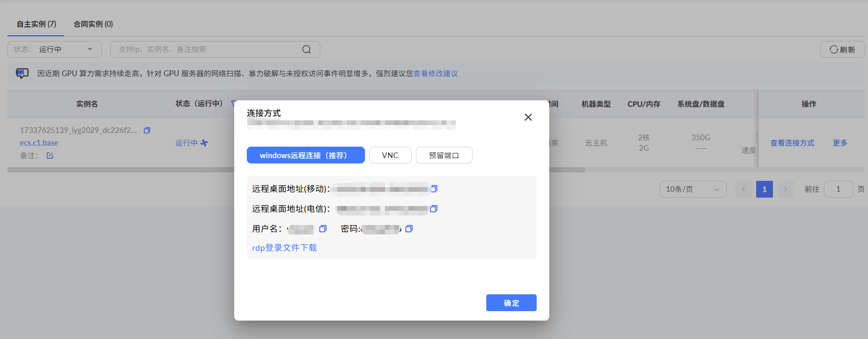Viewport: 868px width, 339px height.
Task: Open the 自主实例 (7) tab
Action: pos(36,24)
